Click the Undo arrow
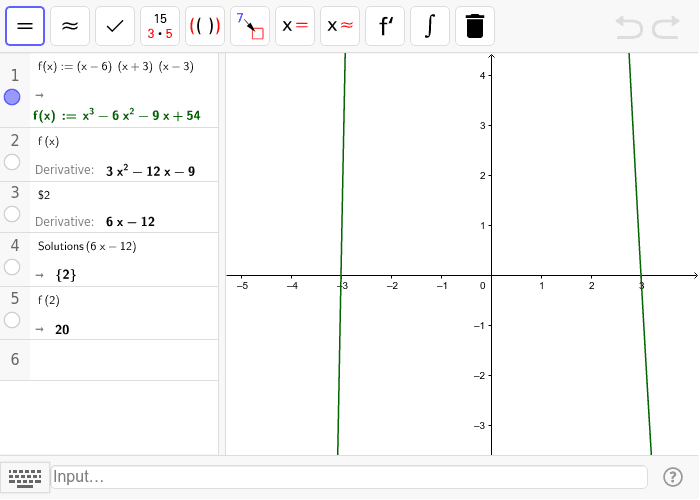Viewport: 700px width, 500px height. point(629,27)
